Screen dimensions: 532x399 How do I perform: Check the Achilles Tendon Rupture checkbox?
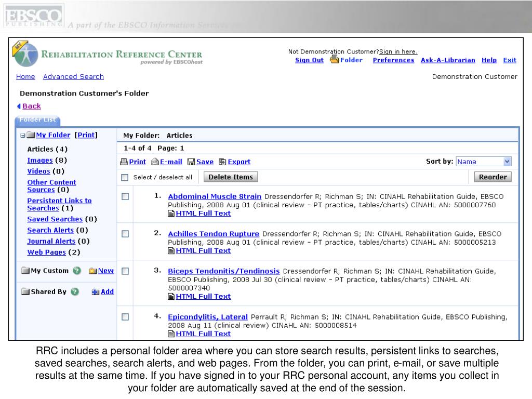click(x=125, y=234)
